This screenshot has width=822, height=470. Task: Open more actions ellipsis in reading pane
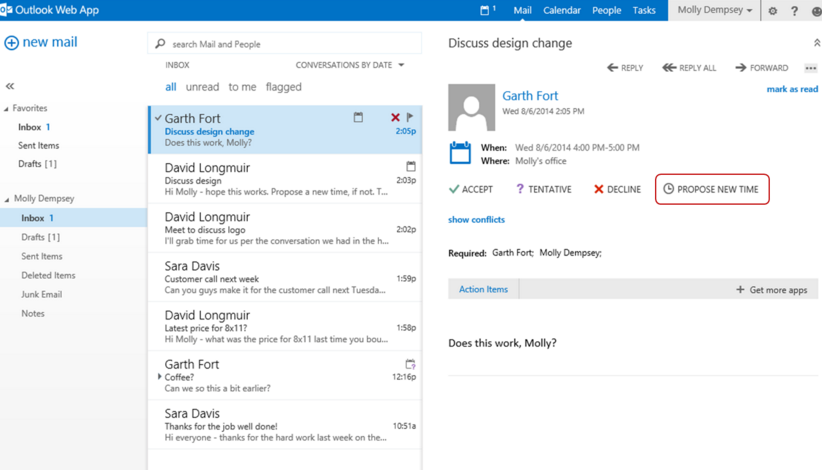click(x=810, y=68)
